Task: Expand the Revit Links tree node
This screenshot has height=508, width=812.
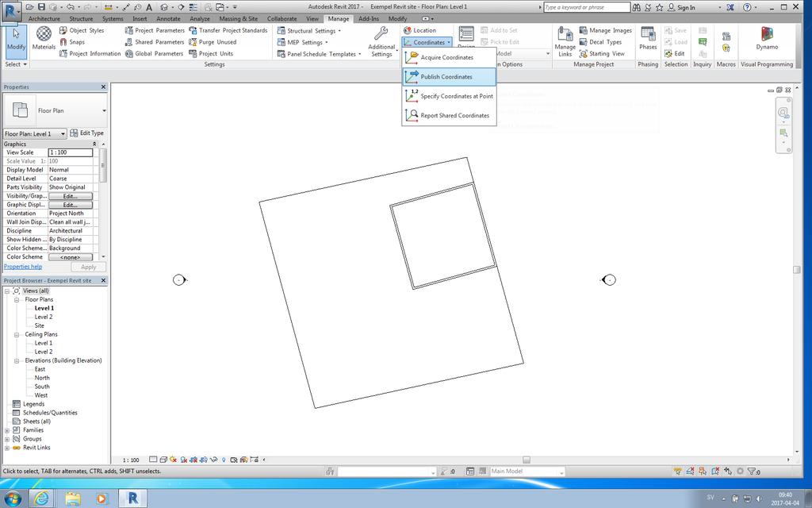Action: tap(7, 448)
